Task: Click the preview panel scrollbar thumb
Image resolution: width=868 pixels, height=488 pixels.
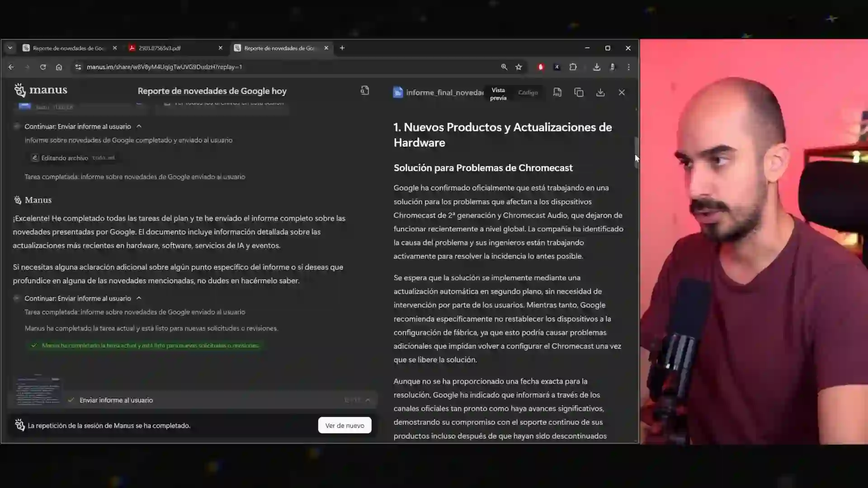Action: tap(637, 152)
